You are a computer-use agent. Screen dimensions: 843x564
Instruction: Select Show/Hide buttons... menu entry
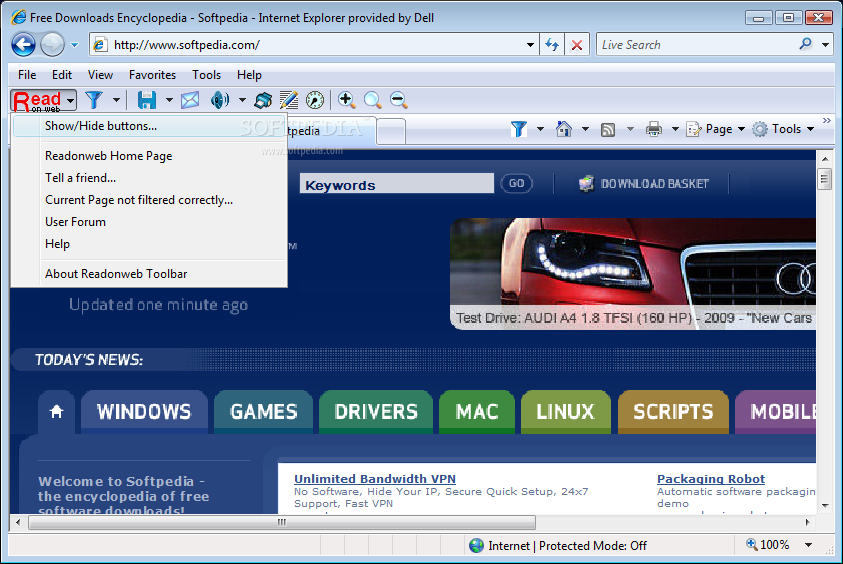coord(149,126)
